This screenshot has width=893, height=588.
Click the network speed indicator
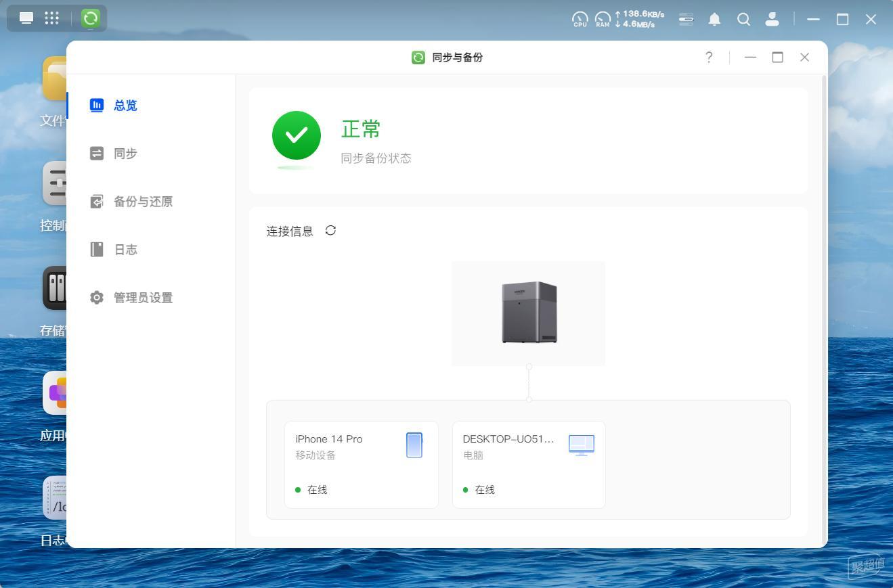[x=640, y=19]
